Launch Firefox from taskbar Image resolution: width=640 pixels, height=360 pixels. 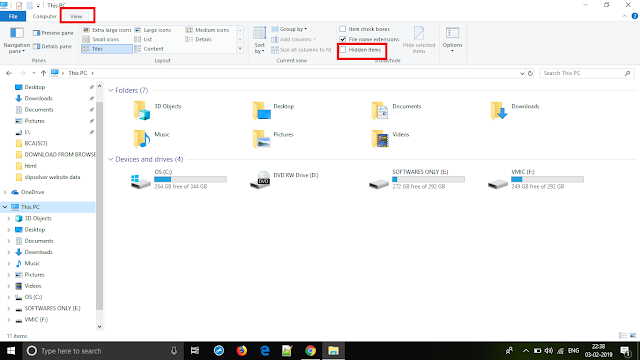(x=242, y=351)
